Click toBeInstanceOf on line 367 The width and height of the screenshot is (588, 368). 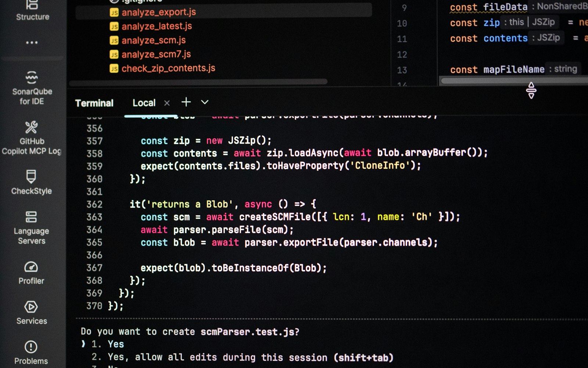click(x=250, y=268)
